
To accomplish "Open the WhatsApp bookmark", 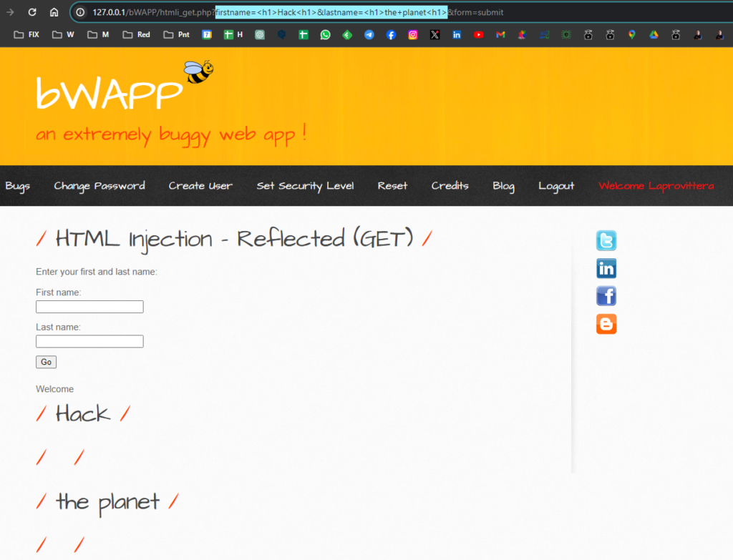I will [326, 34].
